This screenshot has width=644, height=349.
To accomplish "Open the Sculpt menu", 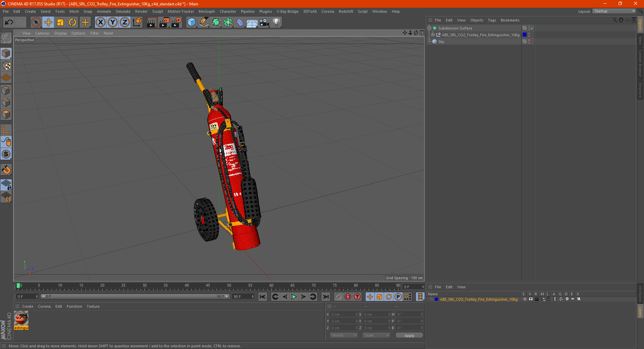I will point(157,11).
